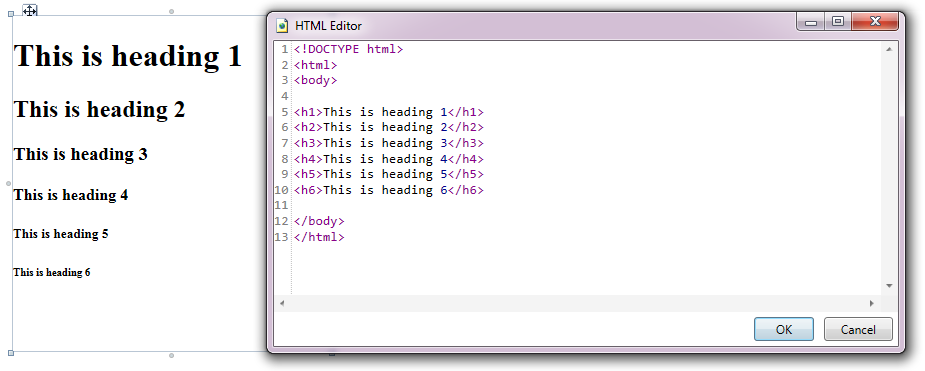
Task: Click rendered "This is heading 5" text
Action: [x=61, y=234]
